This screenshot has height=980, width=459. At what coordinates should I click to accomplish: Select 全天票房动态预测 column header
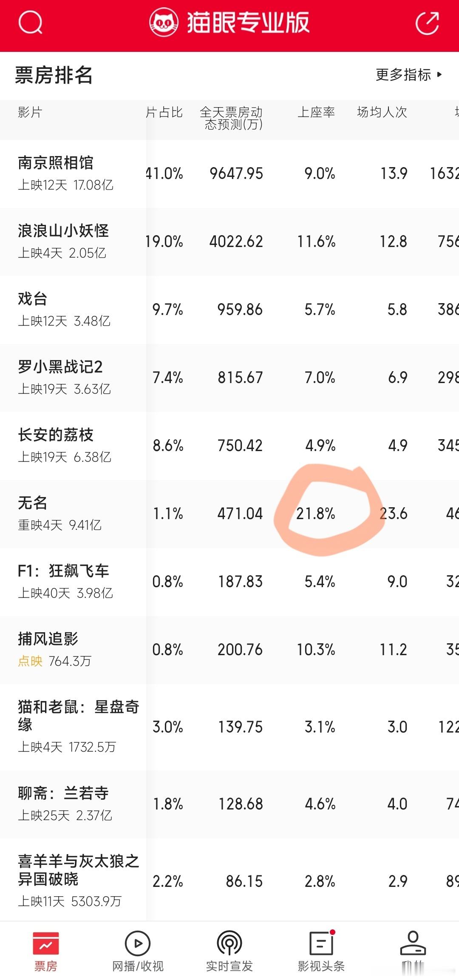(x=232, y=118)
